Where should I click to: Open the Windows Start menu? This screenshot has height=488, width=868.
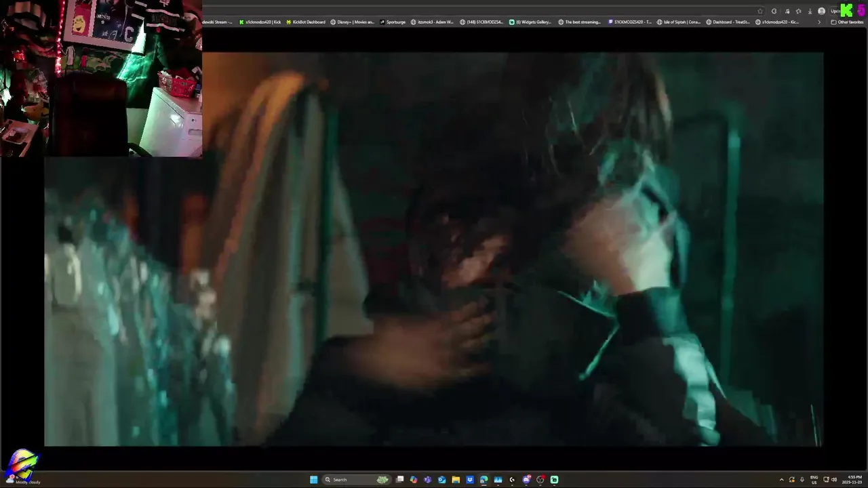click(x=314, y=480)
